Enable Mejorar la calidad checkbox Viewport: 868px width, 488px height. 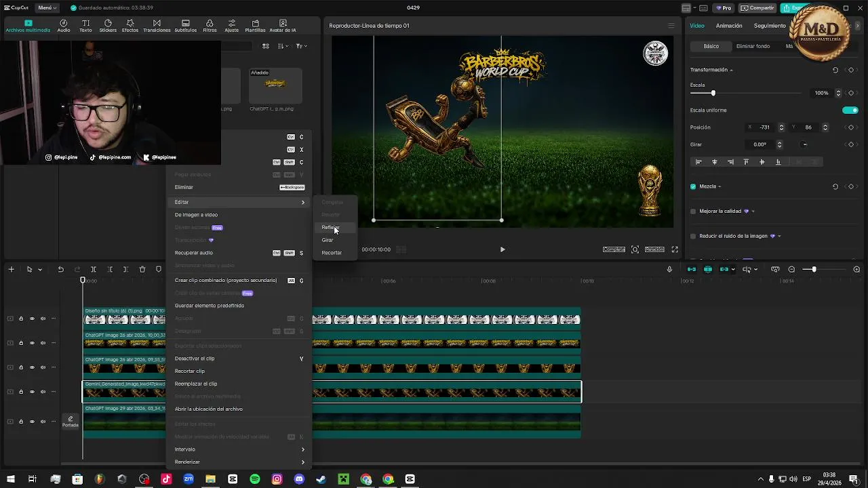[693, 211]
